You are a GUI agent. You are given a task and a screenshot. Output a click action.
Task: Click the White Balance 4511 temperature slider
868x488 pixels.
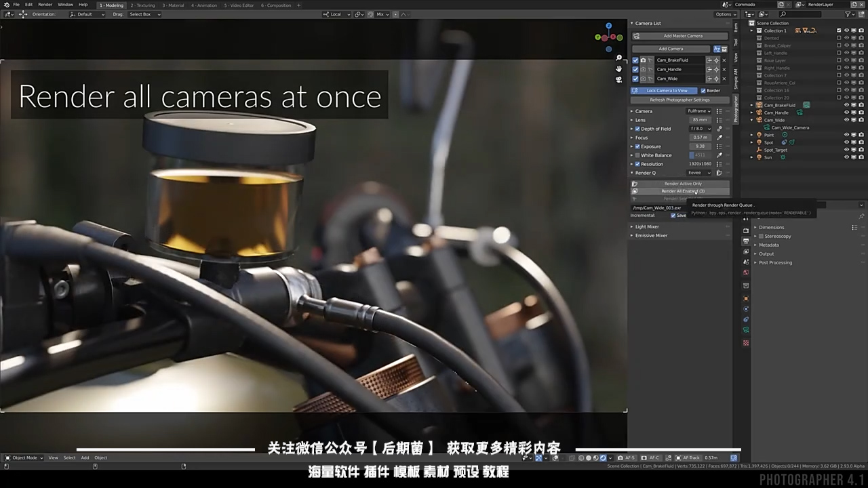[x=700, y=155]
